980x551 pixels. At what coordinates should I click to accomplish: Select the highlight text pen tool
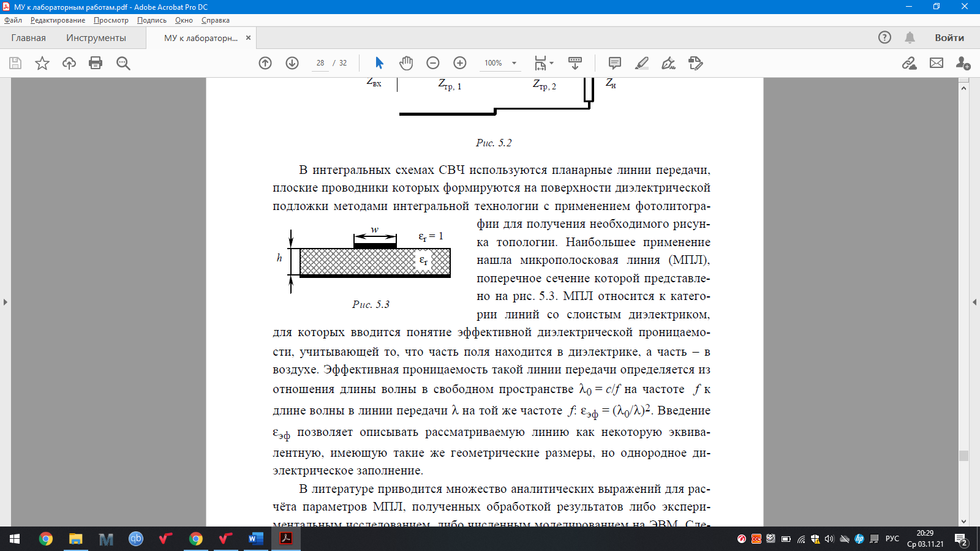tap(642, 63)
